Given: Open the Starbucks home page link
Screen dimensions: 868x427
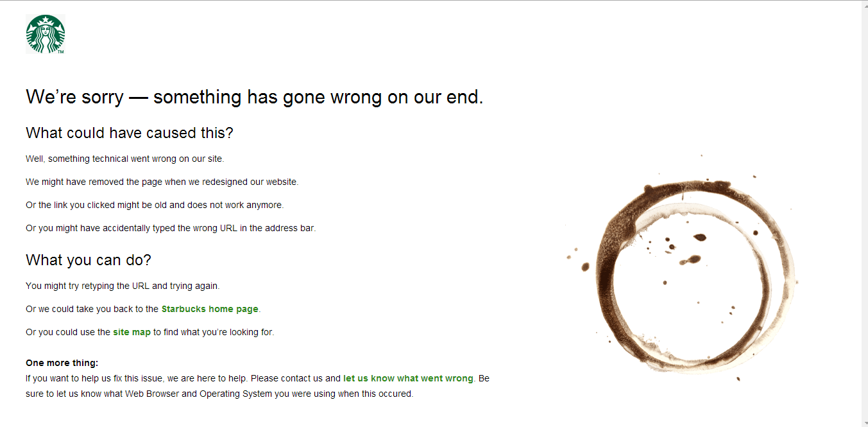Looking at the screenshot, I should click(x=210, y=309).
